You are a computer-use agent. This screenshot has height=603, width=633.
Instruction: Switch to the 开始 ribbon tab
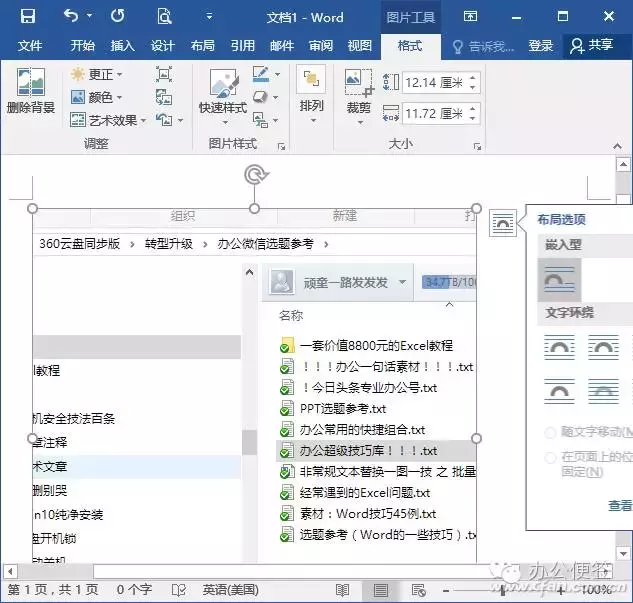click(82, 46)
